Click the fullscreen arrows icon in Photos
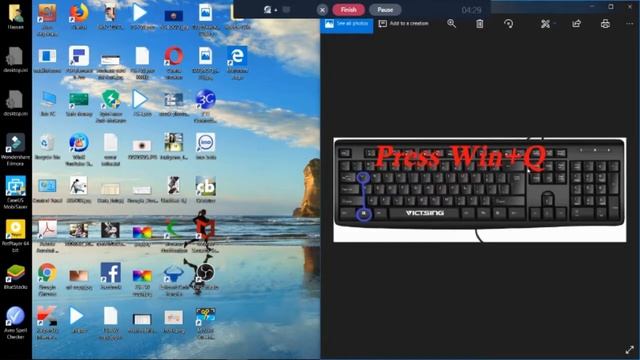 (x=630, y=349)
